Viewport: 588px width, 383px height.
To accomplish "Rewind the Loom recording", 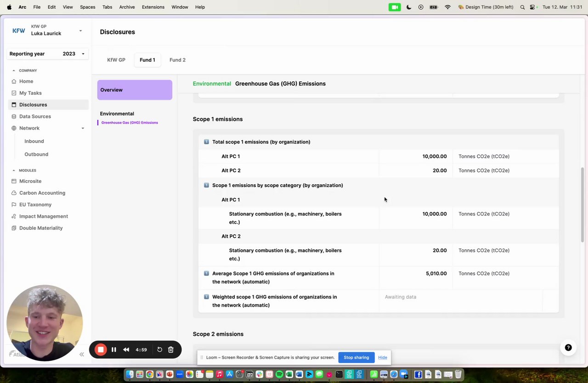I will (126, 350).
